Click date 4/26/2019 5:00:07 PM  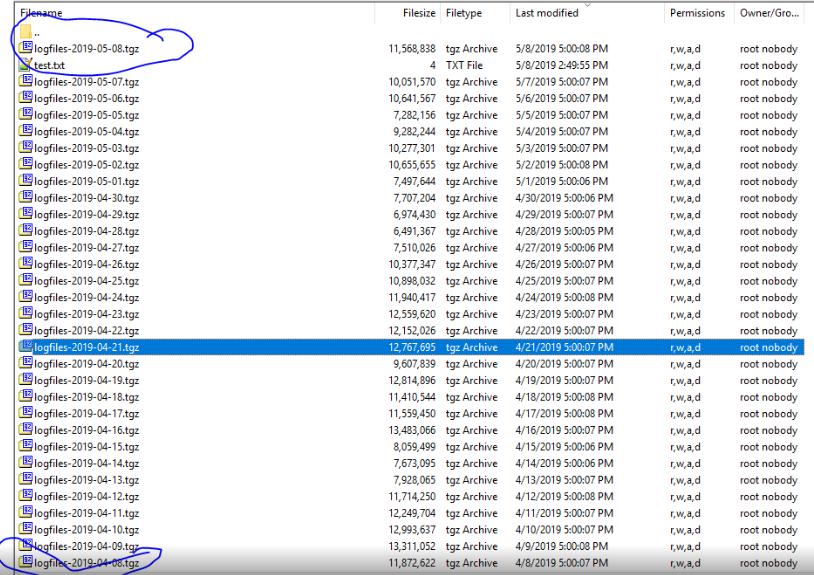564,265
